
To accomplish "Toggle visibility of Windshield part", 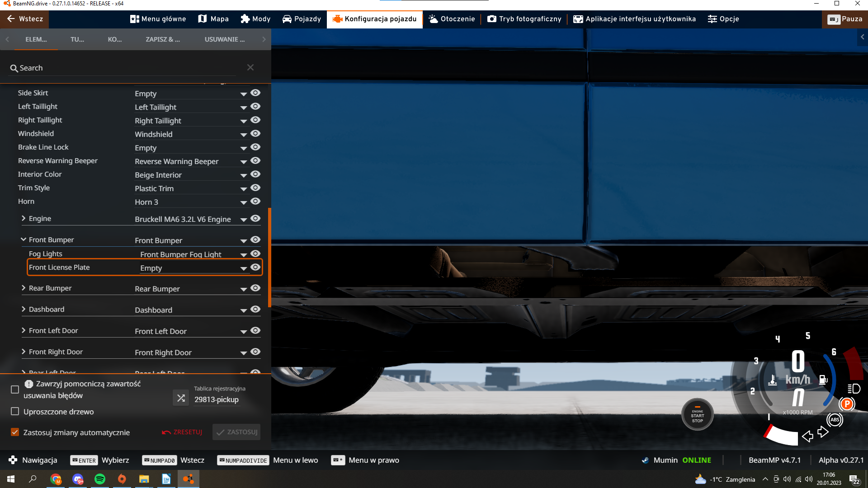I will [255, 134].
